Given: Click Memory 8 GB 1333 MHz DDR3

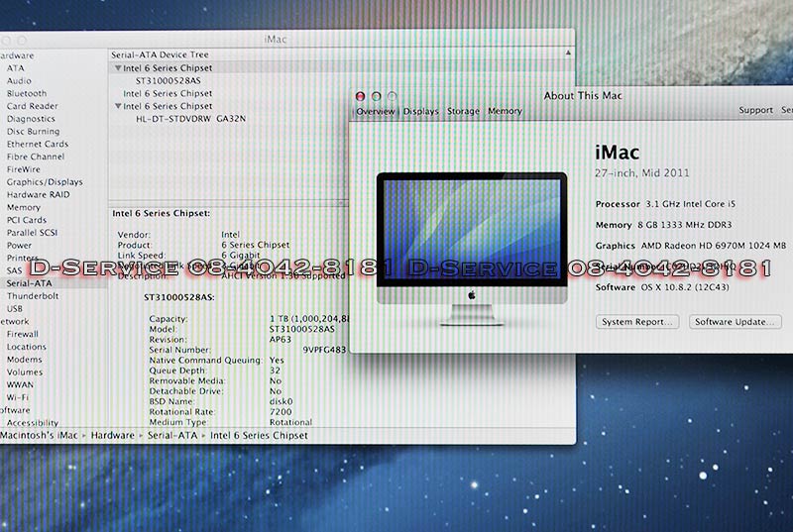Looking at the screenshot, I should 663,225.
